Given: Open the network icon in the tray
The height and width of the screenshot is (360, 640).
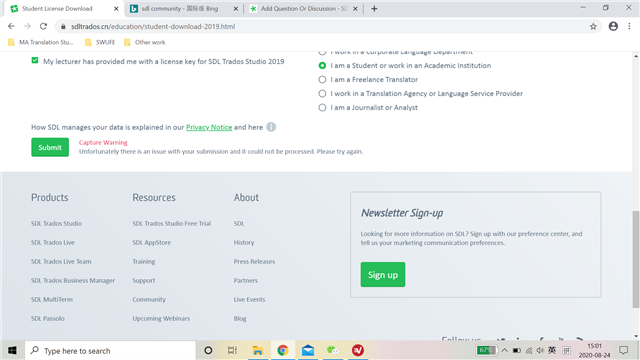Looking at the screenshot, I should tap(529, 350).
